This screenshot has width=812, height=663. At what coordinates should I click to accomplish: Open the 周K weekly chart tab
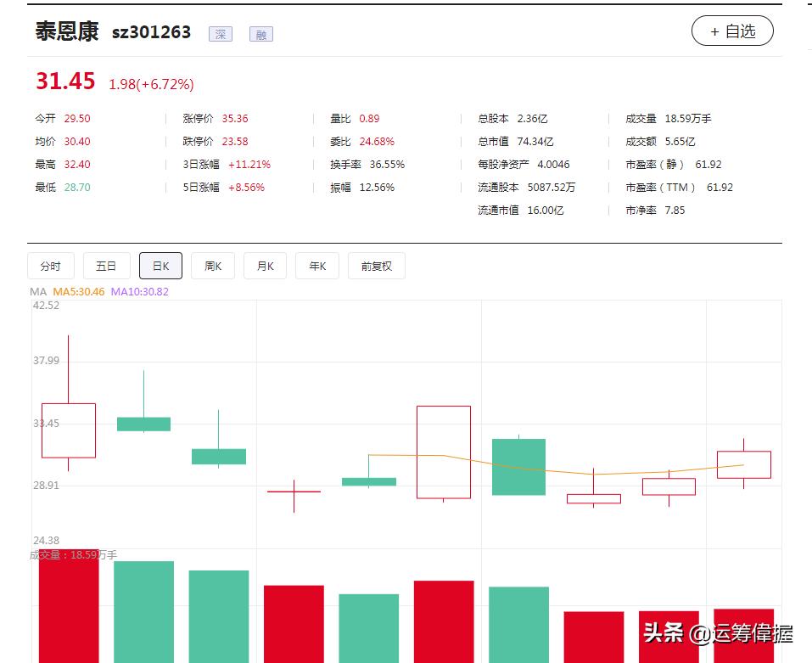tap(213, 266)
